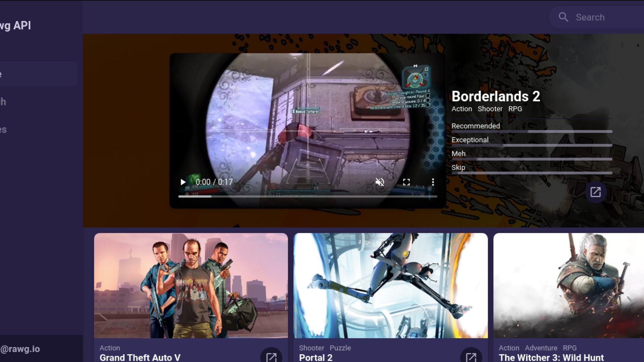This screenshot has height=362, width=644.
Task: Open Portal 2 external link icon
Action: point(471,357)
